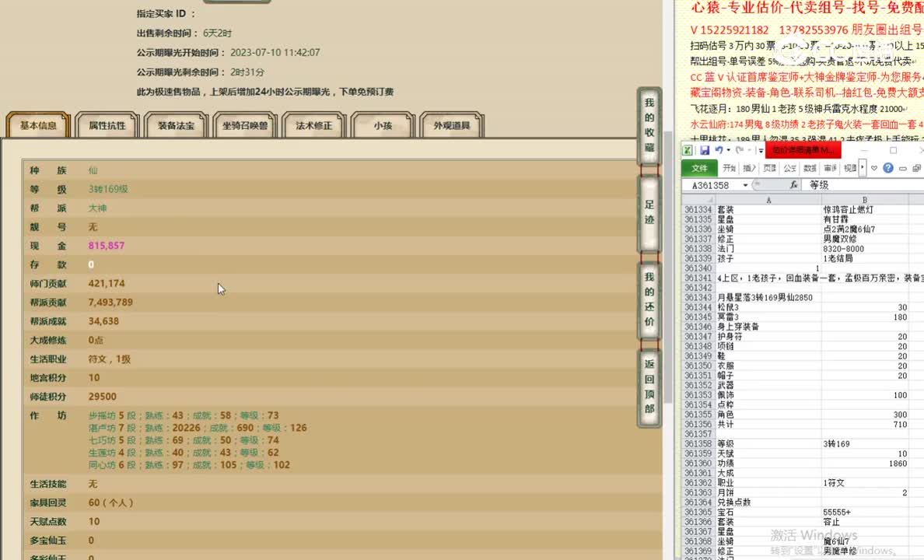Screen dimensions: 924x560
Task: Minimize the Excel workbook window icon
Action: pos(902,169)
